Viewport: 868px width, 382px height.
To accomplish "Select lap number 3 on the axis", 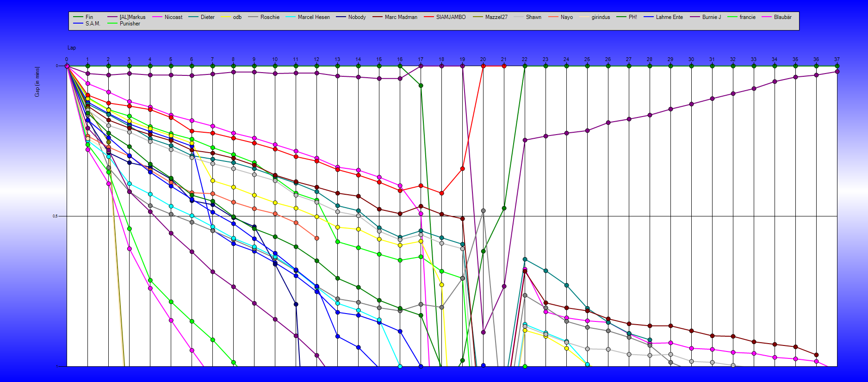I will point(129,59).
